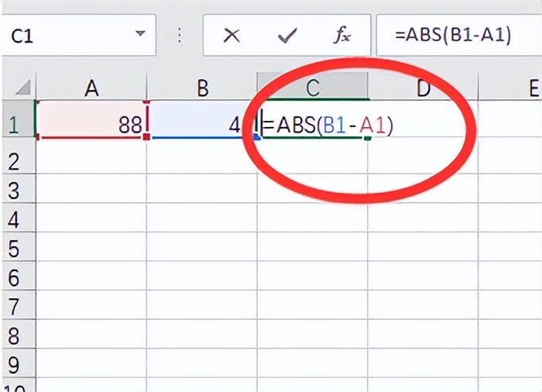Open Insert Function fx dialog
Image resolution: width=542 pixels, height=392 pixels.
[x=342, y=36]
